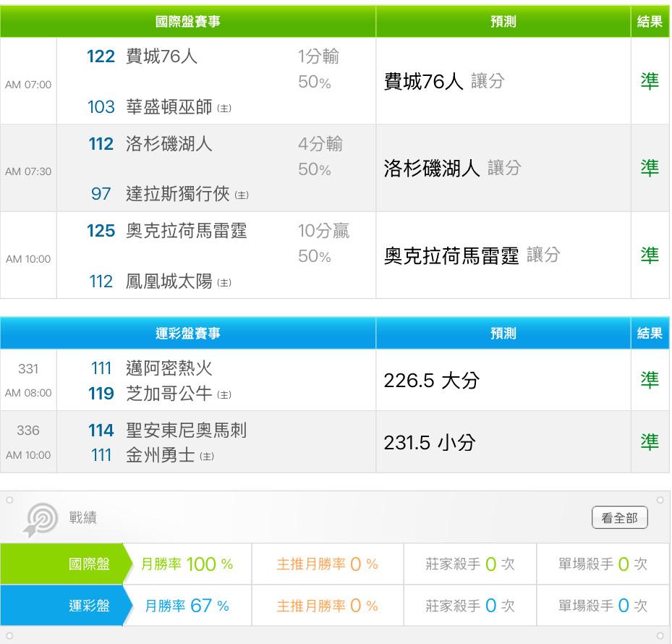Click the 231.5 小分 prediction
Viewport: 672px width, 644px height.
click(430, 443)
